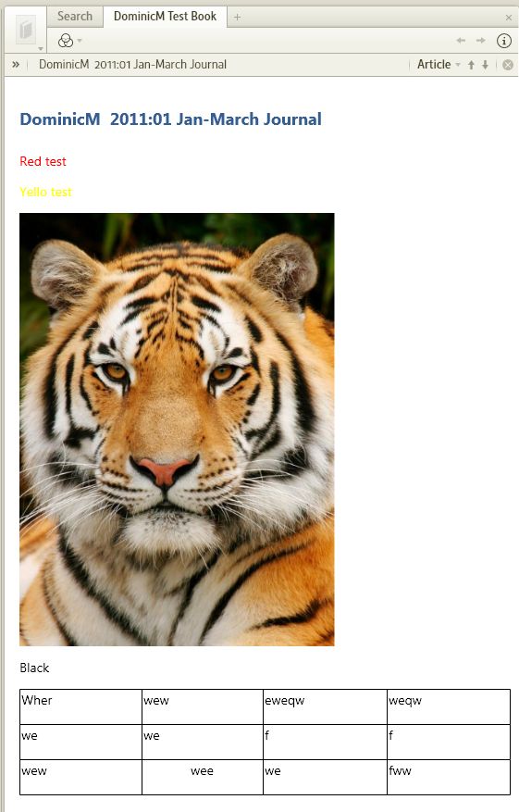
Task: Open the Article navigation dropdown
Action: pyautogui.click(x=439, y=65)
